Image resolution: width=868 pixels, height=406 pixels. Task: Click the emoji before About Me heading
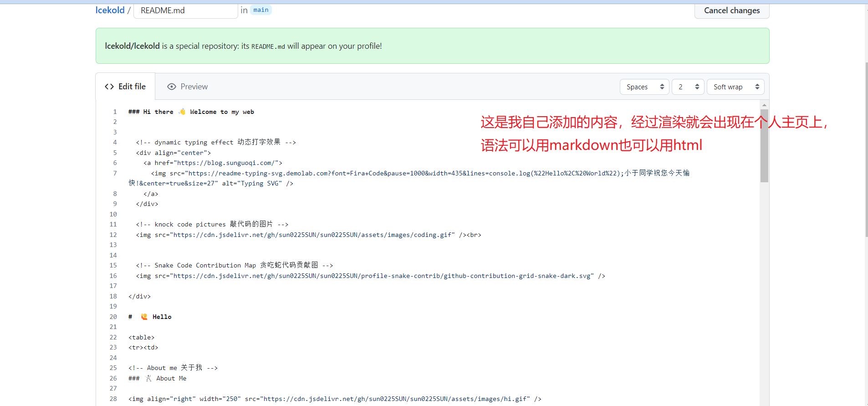148,378
